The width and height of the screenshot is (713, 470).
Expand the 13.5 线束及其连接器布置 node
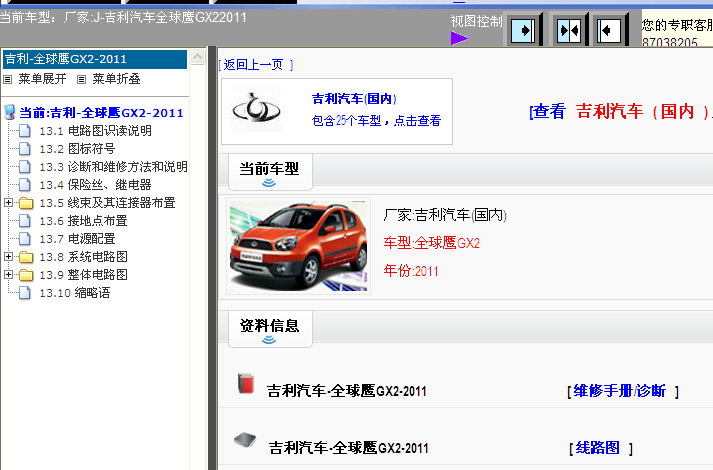pos(8,202)
